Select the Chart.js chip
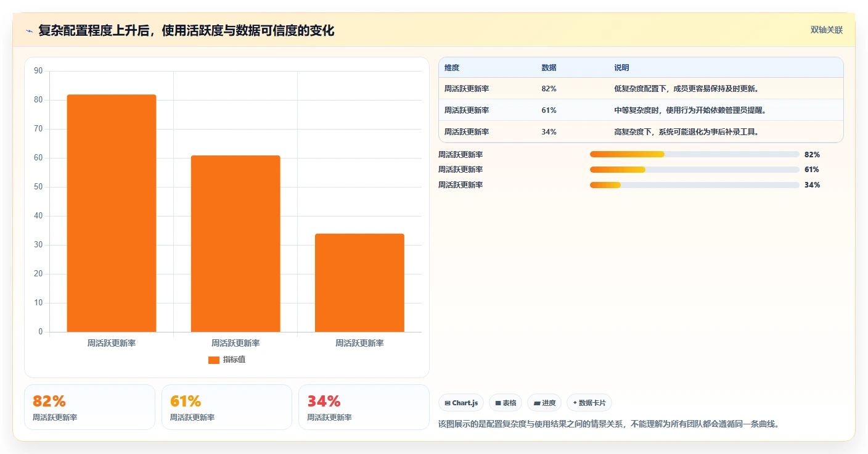The image size is (868, 454). click(x=461, y=403)
